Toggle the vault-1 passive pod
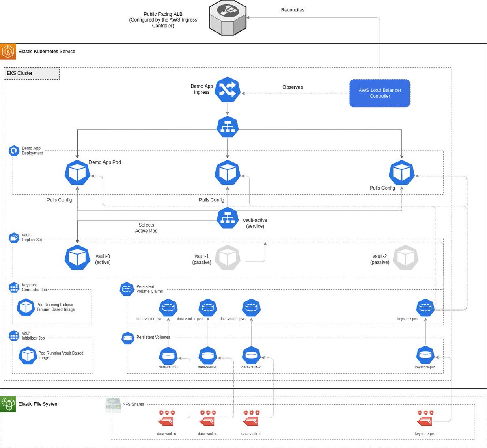487x448 pixels. click(227, 257)
